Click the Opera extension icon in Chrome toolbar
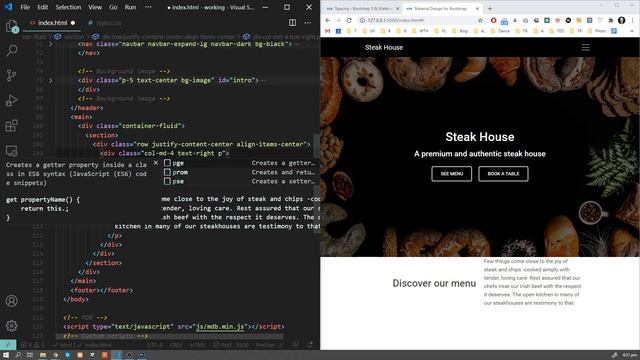This screenshot has height=360, width=640. click(x=493, y=20)
